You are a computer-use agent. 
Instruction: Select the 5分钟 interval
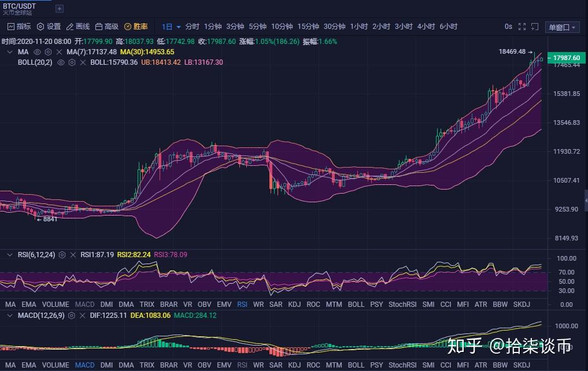click(x=258, y=27)
